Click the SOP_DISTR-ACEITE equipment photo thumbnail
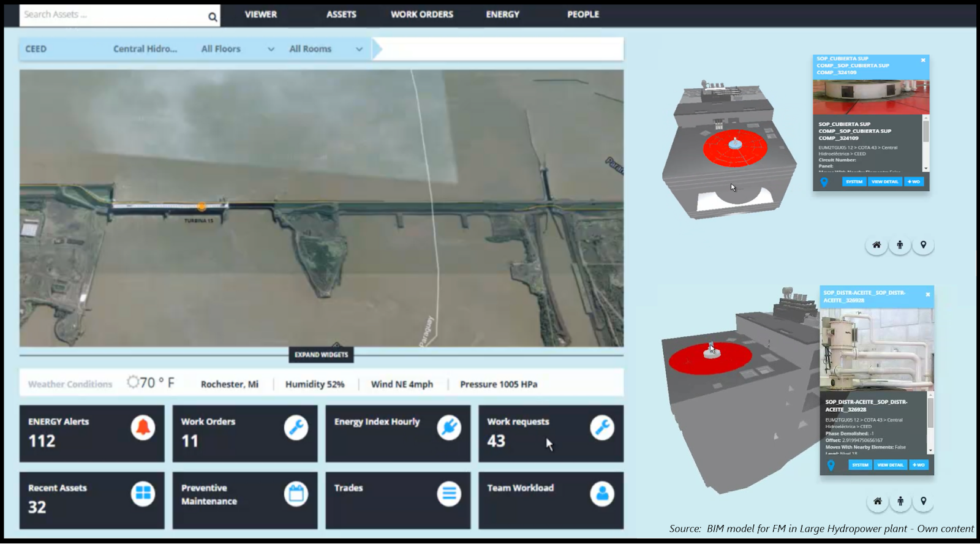Viewport: 980px width, 544px height. 877,350
